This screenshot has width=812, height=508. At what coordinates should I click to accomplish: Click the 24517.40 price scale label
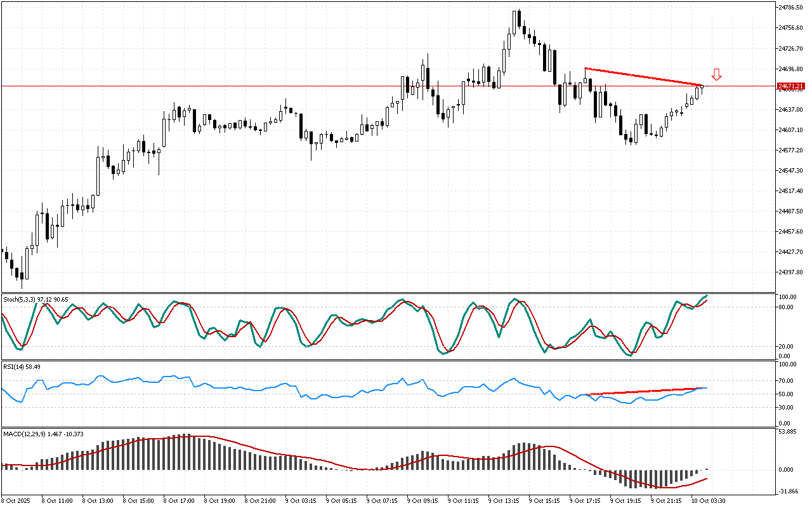[x=790, y=190]
